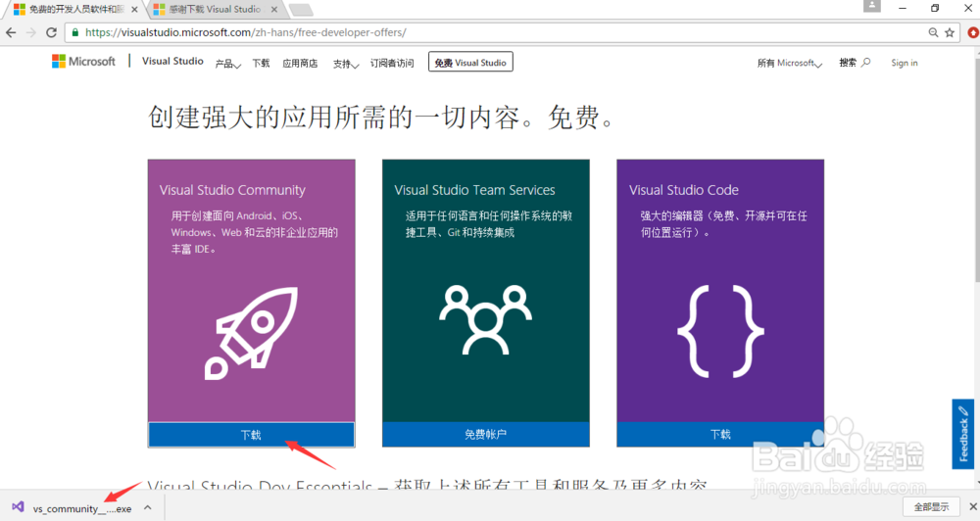Open the 订阅者访问 nav item
The height and width of the screenshot is (521, 980).
point(392,63)
